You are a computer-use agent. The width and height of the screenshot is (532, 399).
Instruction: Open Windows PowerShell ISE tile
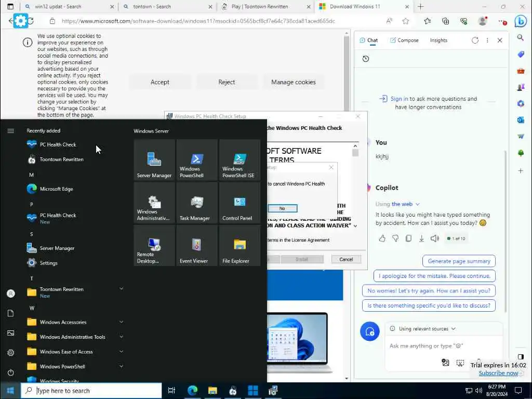click(240, 160)
